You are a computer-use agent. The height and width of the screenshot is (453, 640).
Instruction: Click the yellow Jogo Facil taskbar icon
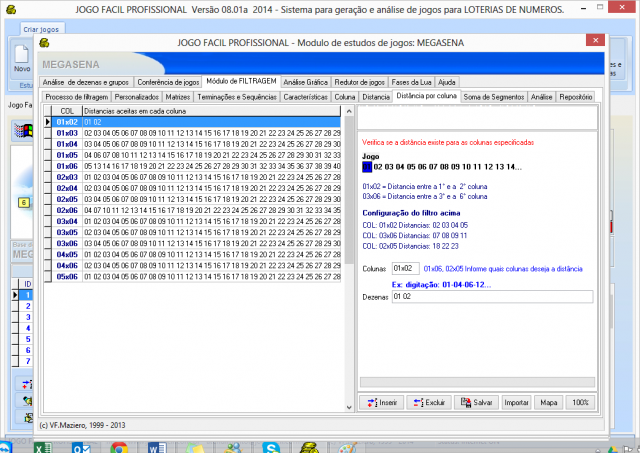tap(310, 447)
